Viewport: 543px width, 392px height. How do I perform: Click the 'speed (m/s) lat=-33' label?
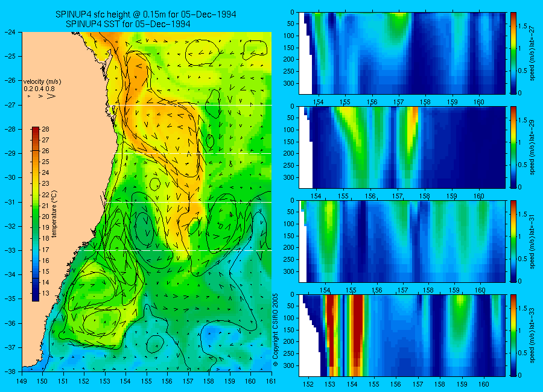point(532,335)
